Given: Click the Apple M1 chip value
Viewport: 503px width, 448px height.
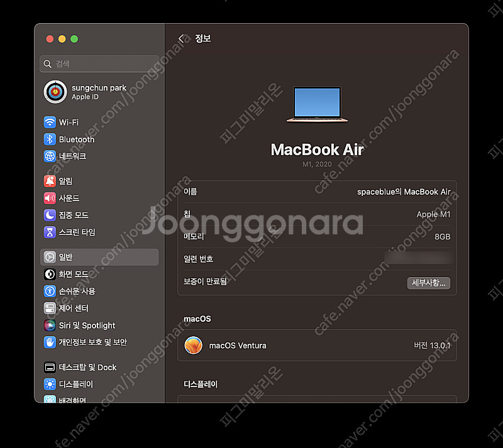Looking at the screenshot, I should point(433,214).
